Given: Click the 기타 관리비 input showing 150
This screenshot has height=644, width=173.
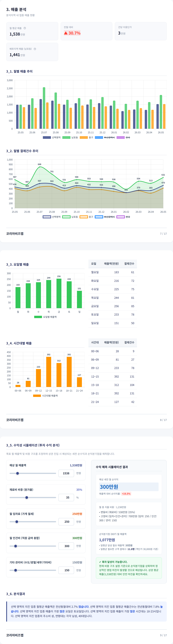Looking at the screenshot, I should 66,570.
